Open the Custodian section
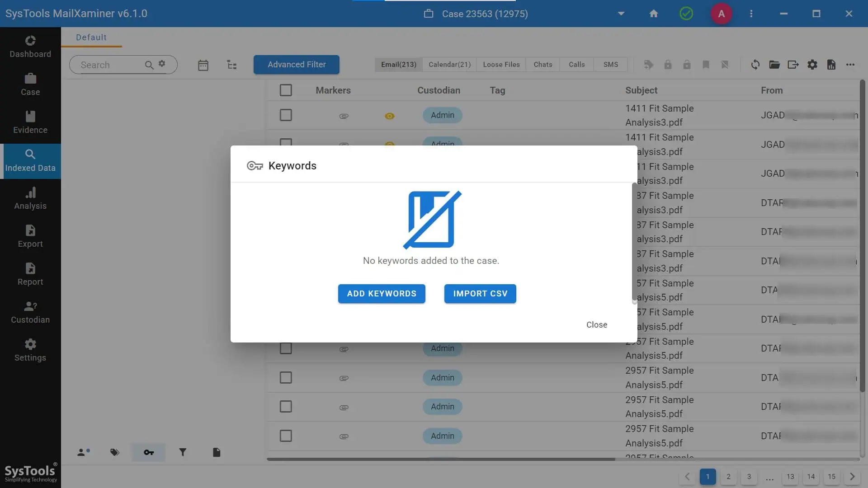This screenshot has width=868, height=488. (30, 313)
